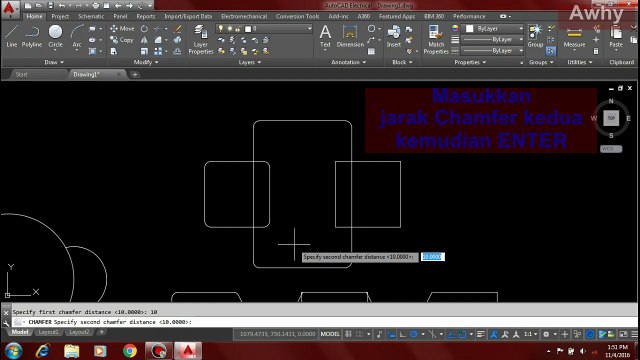Switch to the Project ribbon tab

tap(60, 16)
